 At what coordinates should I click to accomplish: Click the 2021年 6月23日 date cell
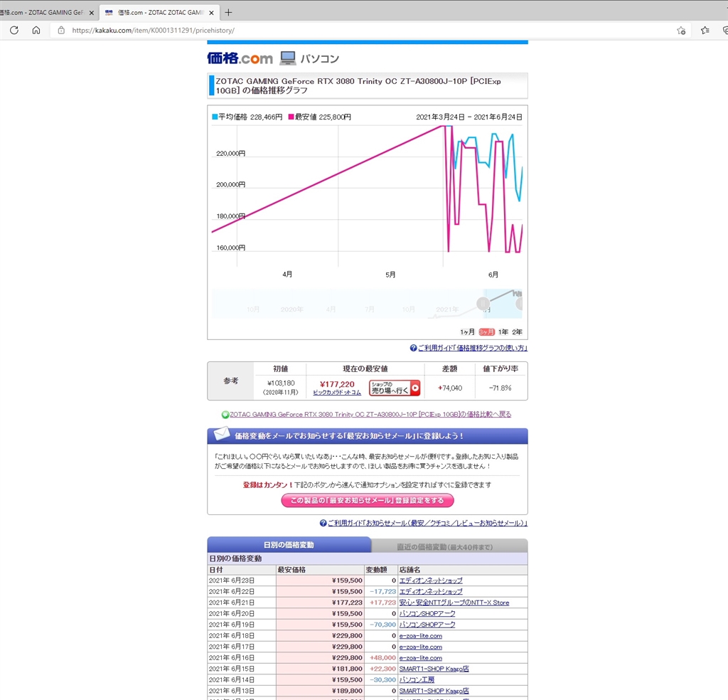click(242, 580)
